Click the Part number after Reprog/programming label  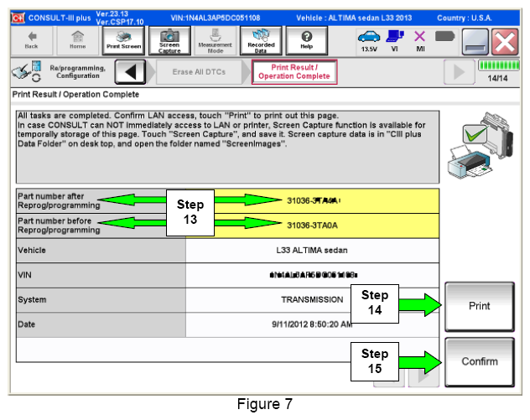coord(59,200)
